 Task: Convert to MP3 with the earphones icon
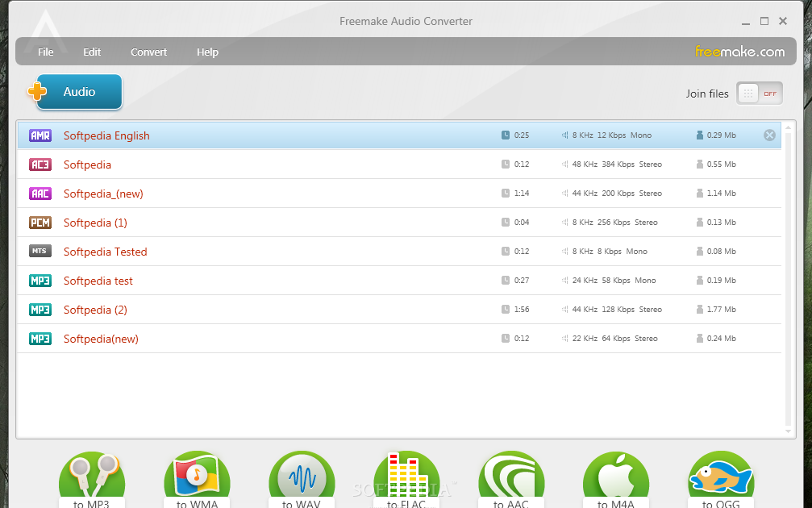point(92,480)
